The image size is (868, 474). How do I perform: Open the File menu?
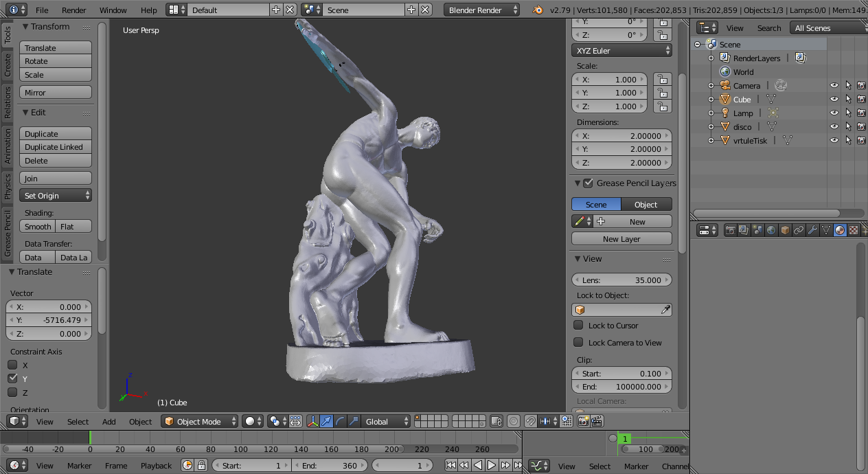42,10
